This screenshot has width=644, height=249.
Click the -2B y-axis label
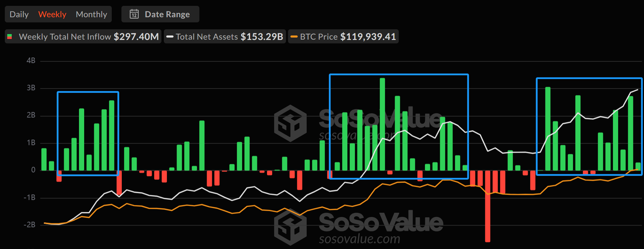pyautogui.click(x=30, y=225)
